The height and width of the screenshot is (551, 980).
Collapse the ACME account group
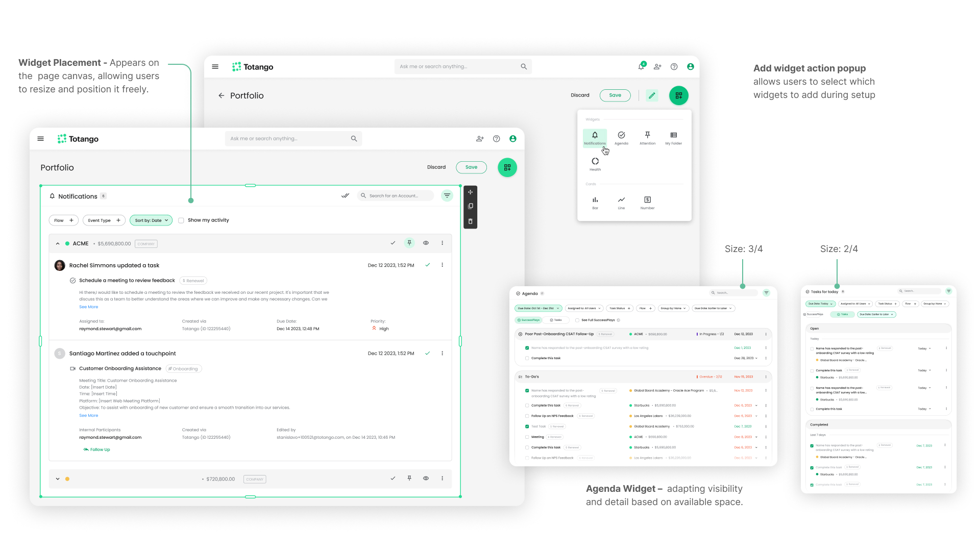coord(58,244)
